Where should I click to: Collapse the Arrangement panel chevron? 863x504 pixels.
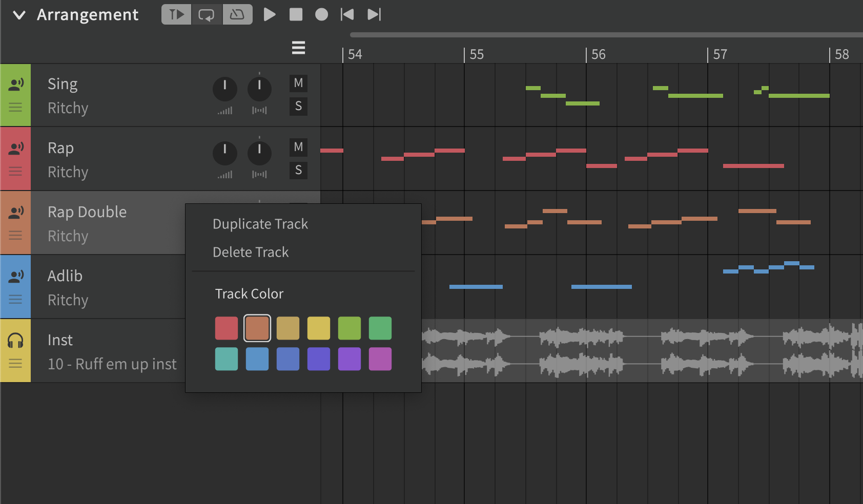19,15
